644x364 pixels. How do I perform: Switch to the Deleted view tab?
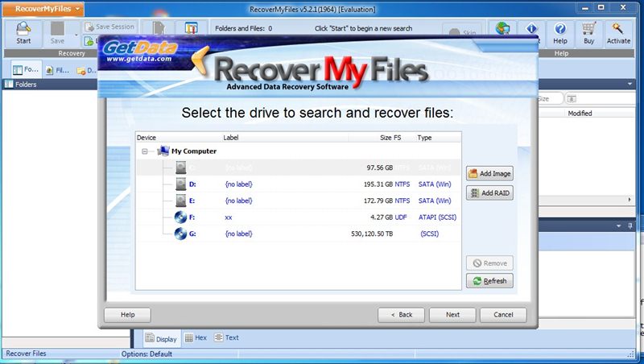(86, 70)
